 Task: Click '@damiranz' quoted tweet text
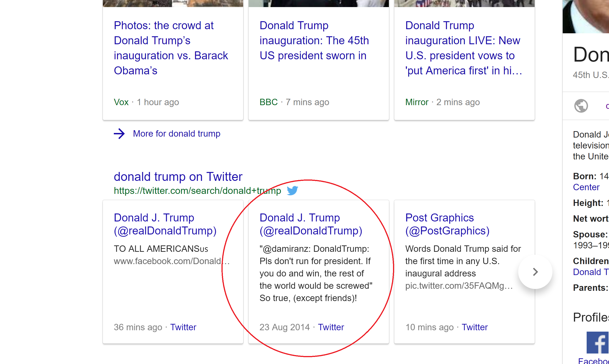coord(316,273)
